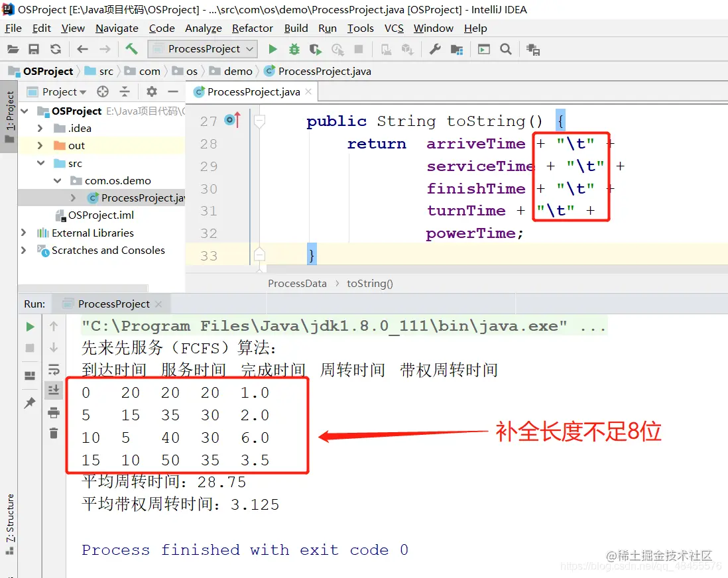Fold the toString method at line 27

(259, 121)
